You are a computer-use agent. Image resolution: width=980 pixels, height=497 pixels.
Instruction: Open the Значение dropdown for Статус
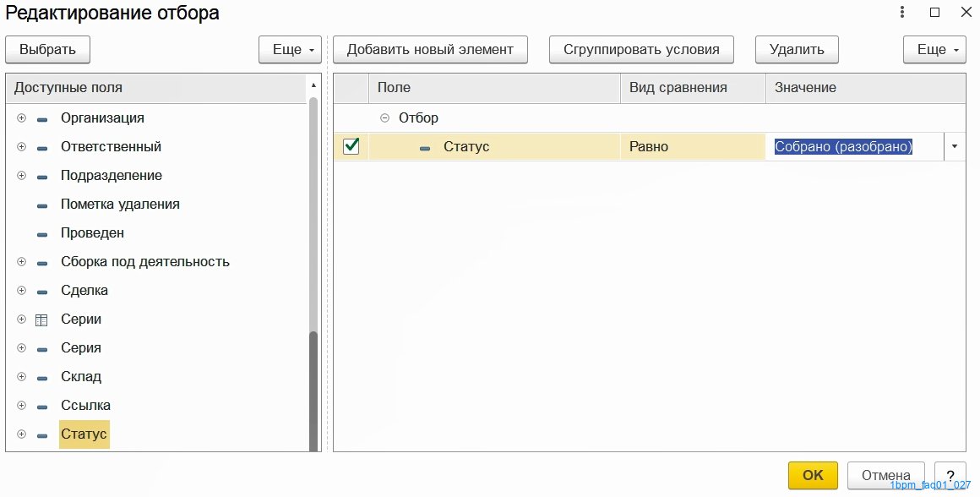pyautogui.click(x=955, y=147)
